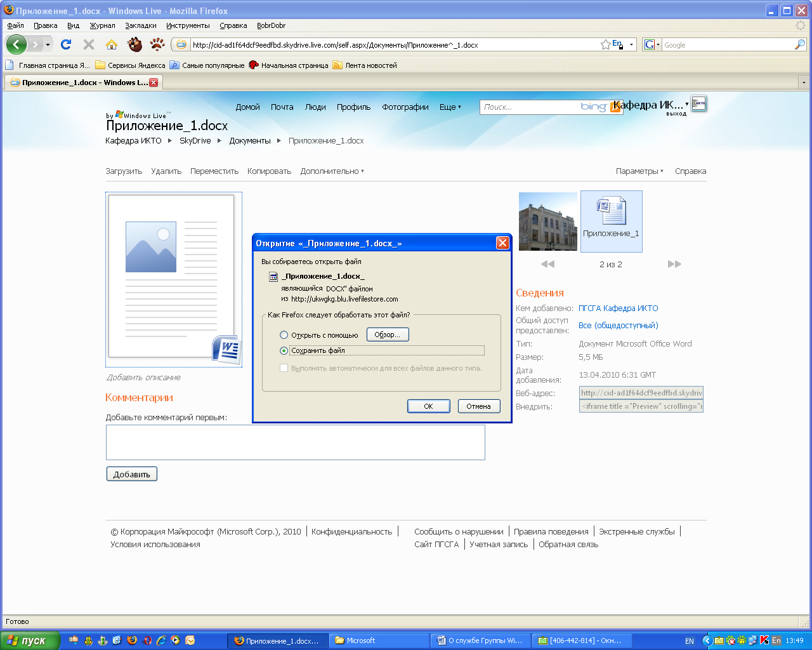
Task: Open the Почта navigation link
Action: click(x=282, y=107)
